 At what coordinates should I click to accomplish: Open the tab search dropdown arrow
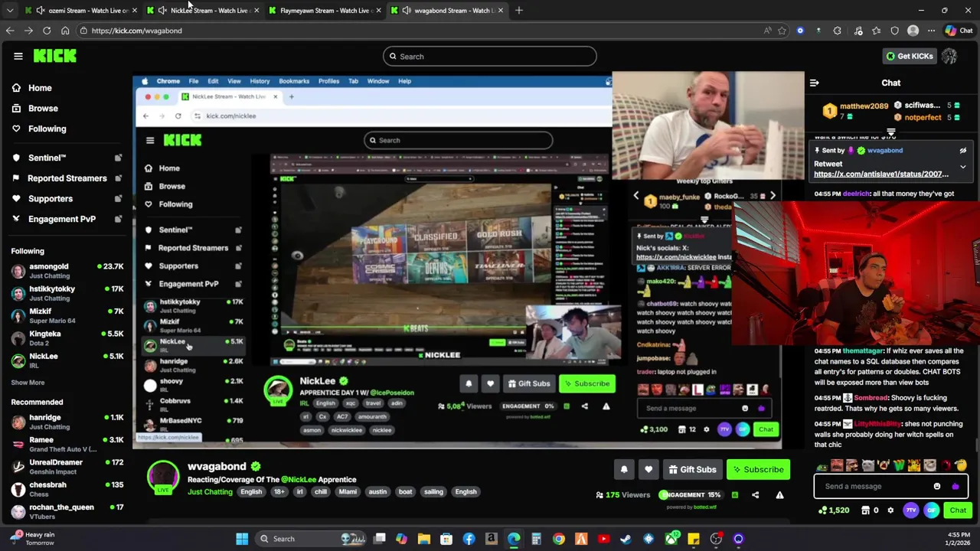(x=9, y=11)
